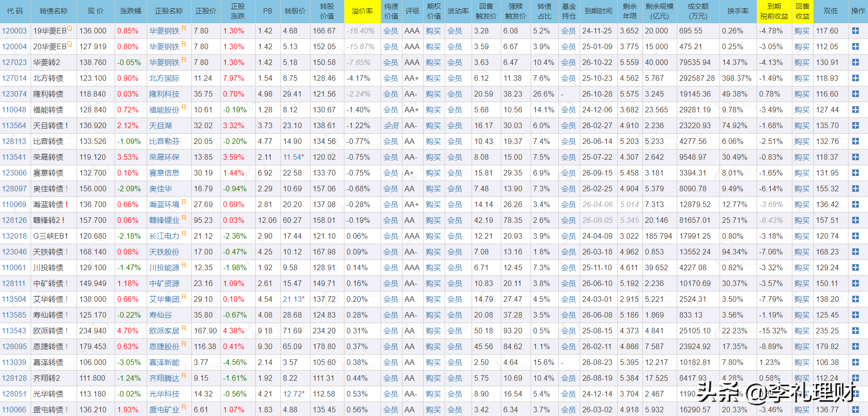Sort by 换手率 column header

pos(738,11)
